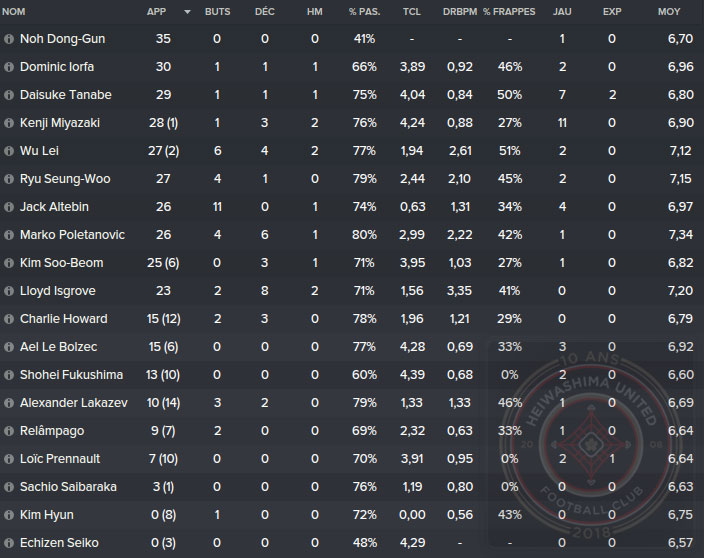
Task: Click the DRBPM column header
Action: click(x=459, y=11)
